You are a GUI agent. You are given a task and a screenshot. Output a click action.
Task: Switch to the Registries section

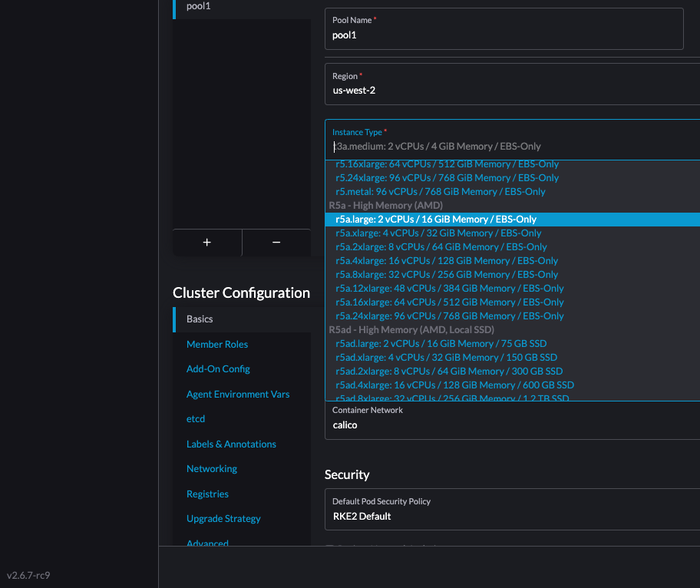pyautogui.click(x=206, y=494)
